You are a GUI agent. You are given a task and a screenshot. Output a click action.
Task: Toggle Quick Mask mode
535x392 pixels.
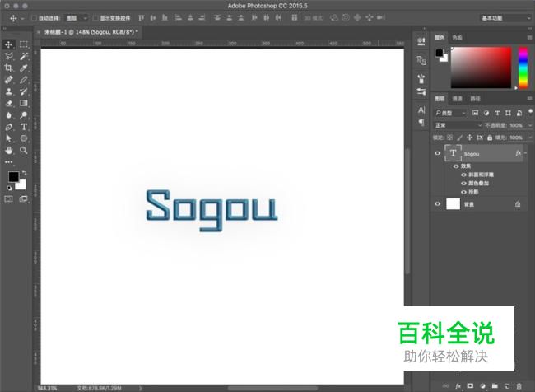pos(8,199)
